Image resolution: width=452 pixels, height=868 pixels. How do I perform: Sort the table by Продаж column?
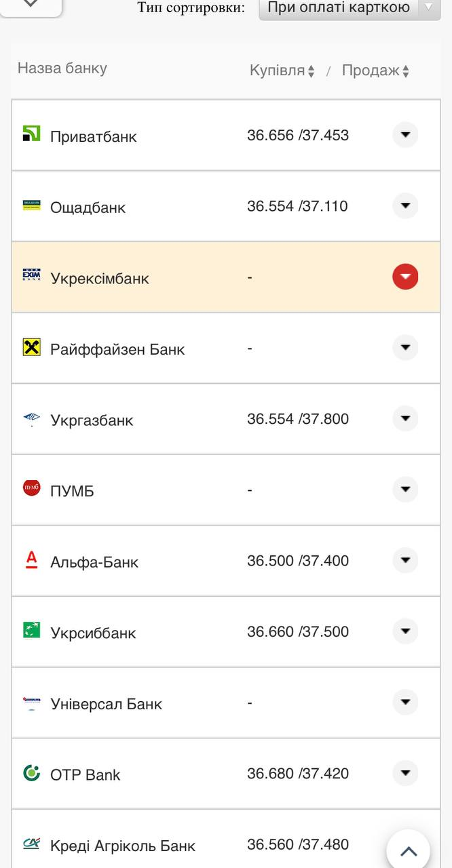(375, 71)
